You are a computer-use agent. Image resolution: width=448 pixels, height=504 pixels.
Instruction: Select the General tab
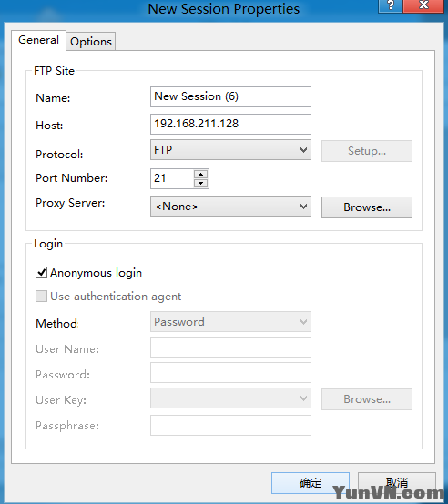pyautogui.click(x=38, y=40)
